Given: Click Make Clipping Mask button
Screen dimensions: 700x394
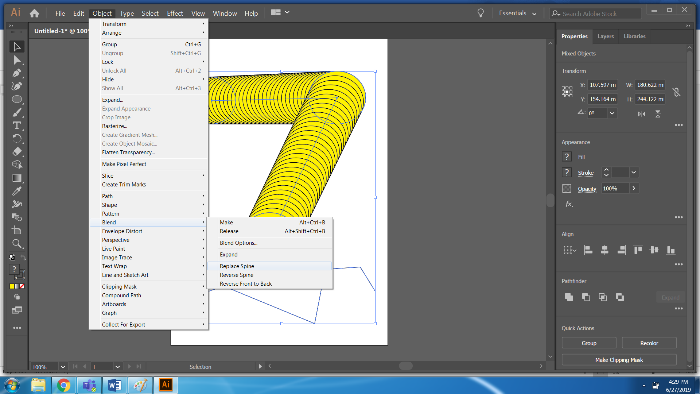Looking at the screenshot, I should click(619, 360).
